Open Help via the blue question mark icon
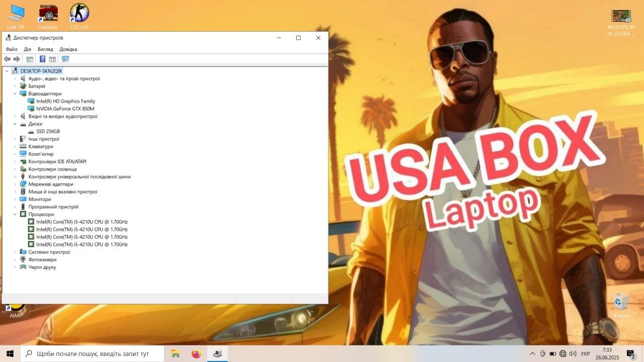The height and width of the screenshot is (362, 644). tap(43, 59)
